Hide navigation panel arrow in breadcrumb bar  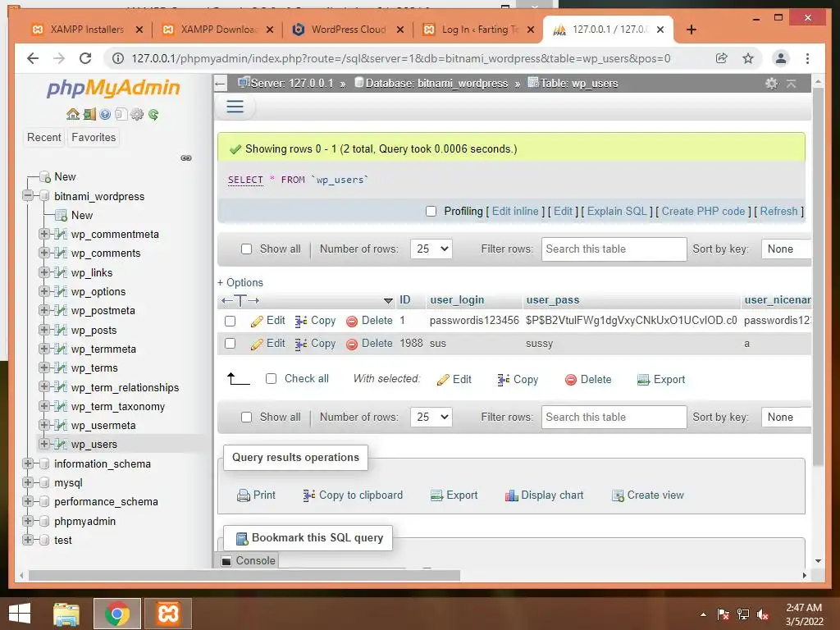220,83
